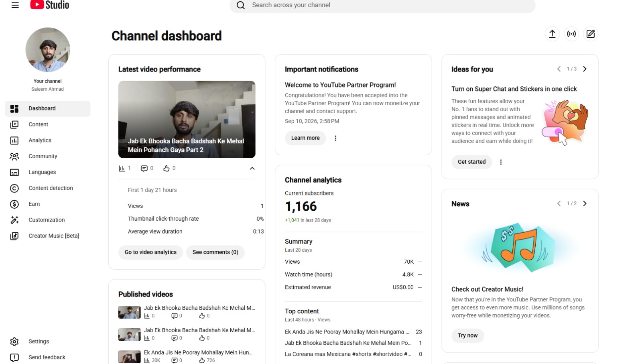Go to the previous News item
This screenshot has height=364, width=642.
tap(559, 203)
